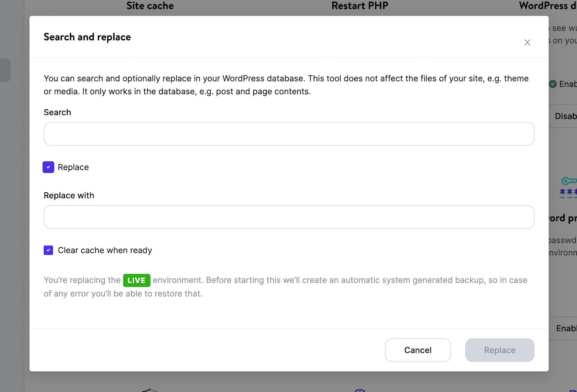Click the green LIVE environment badge

[x=136, y=280]
